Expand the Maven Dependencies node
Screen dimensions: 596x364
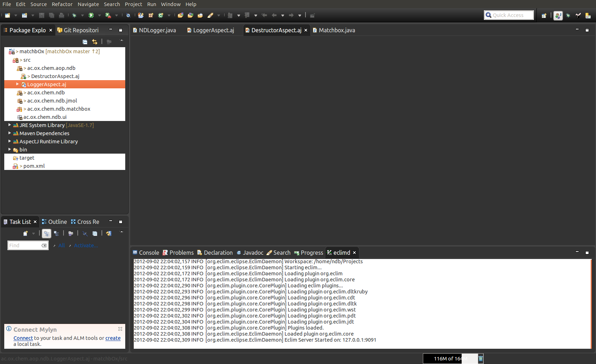(9, 133)
